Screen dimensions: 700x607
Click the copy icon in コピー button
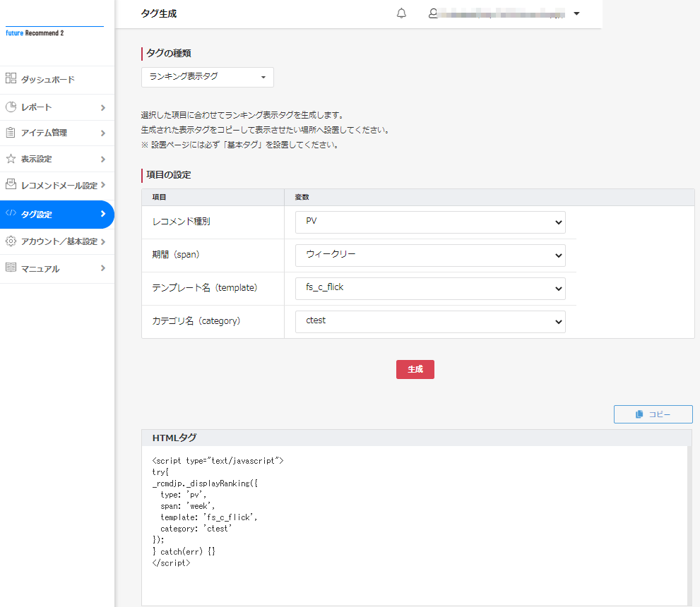tap(639, 414)
